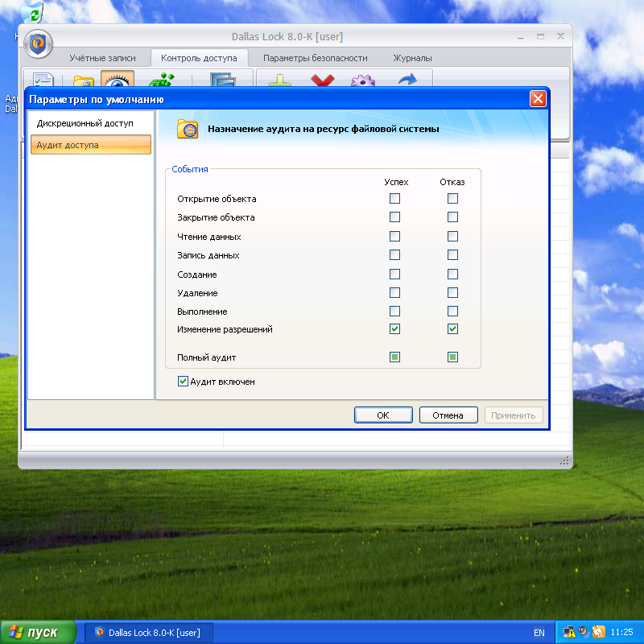This screenshot has height=644, width=644.
Task: Enable Отказ for Чтение данных
Action: [452, 236]
